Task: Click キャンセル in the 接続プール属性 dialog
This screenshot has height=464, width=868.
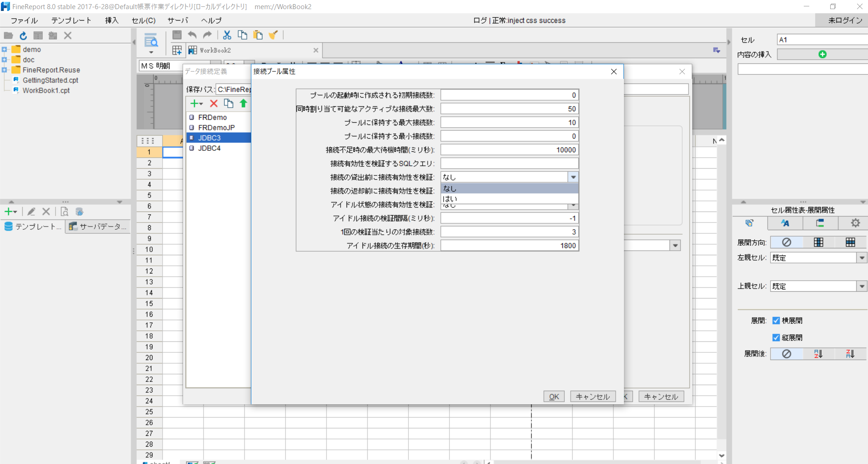Action: pyautogui.click(x=593, y=397)
